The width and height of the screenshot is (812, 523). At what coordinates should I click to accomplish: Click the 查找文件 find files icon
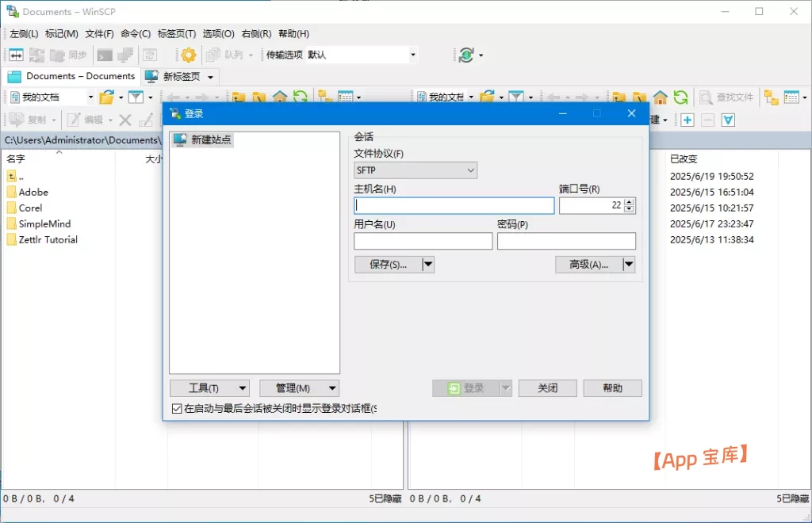726,97
